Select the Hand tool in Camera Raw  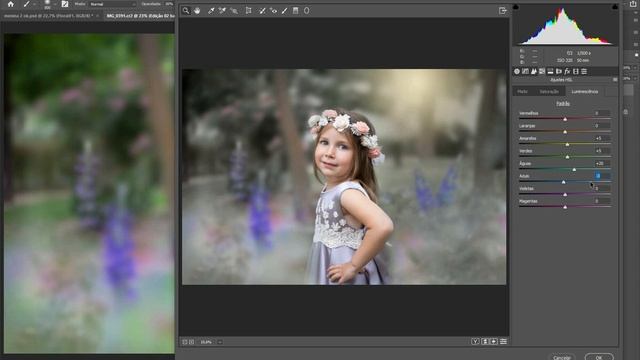197,11
